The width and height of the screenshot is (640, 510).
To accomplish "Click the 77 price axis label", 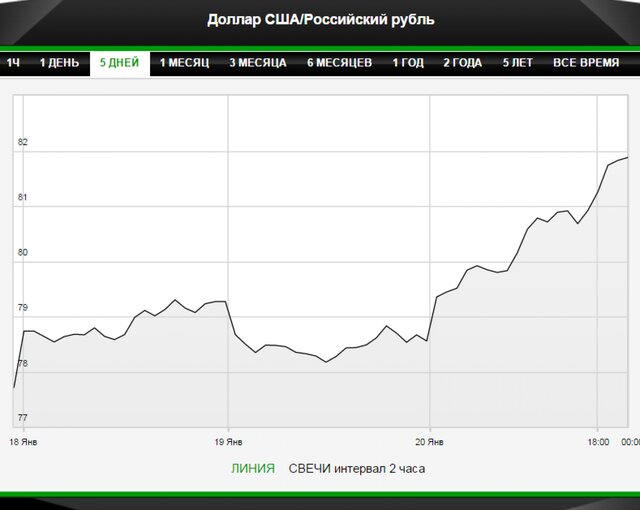I will [x=23, y=417].
